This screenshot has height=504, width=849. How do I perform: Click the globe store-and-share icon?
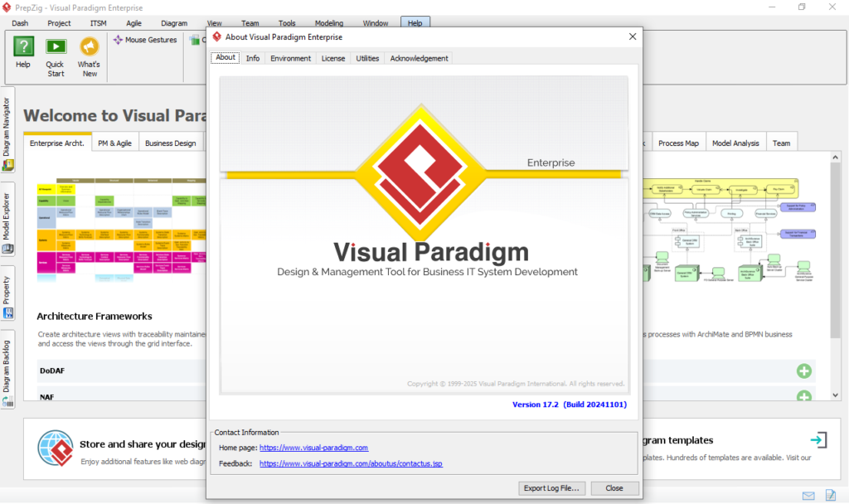tap(56, 448)
